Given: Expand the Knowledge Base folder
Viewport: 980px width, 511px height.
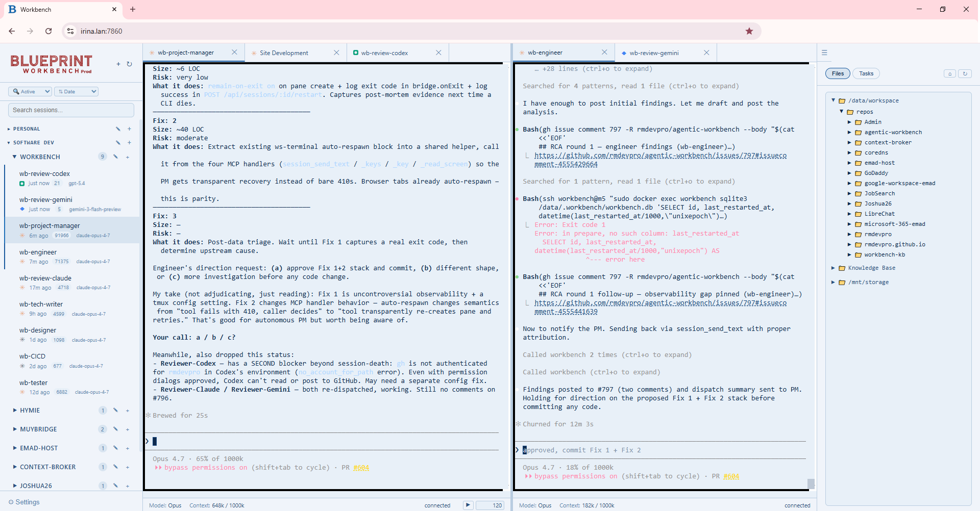Looking at the screenshot, I should tap(833, 268).
